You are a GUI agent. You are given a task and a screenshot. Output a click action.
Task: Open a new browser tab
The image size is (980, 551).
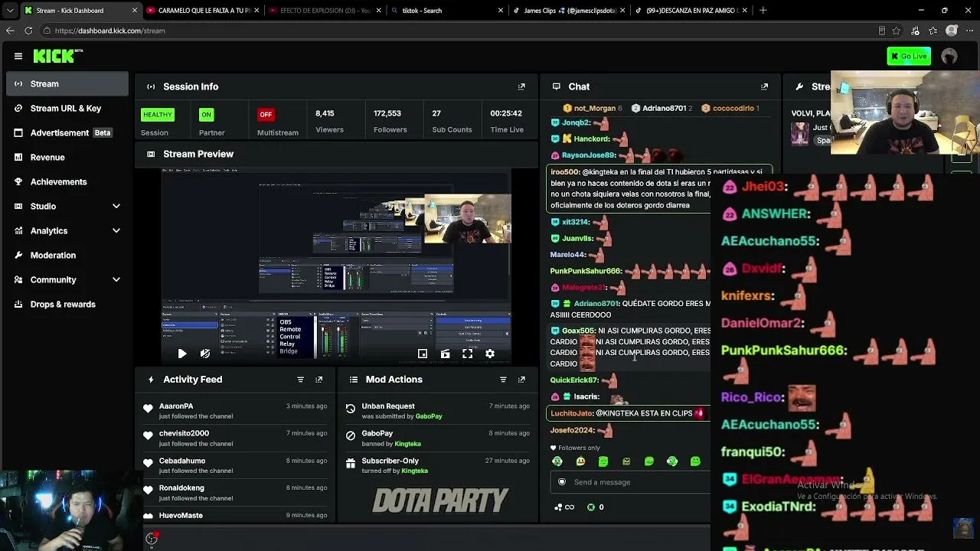[763, 11]
